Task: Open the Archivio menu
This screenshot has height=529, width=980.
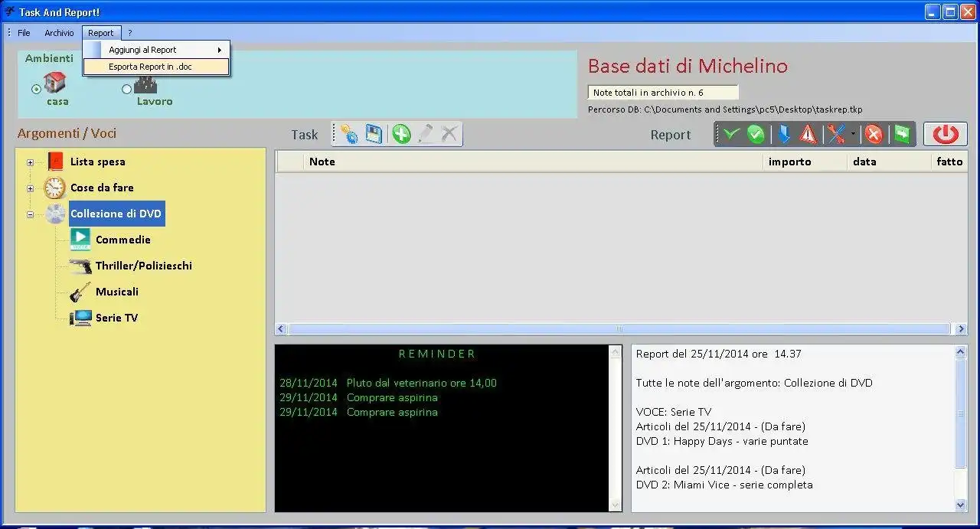Action: pos(59,33)
